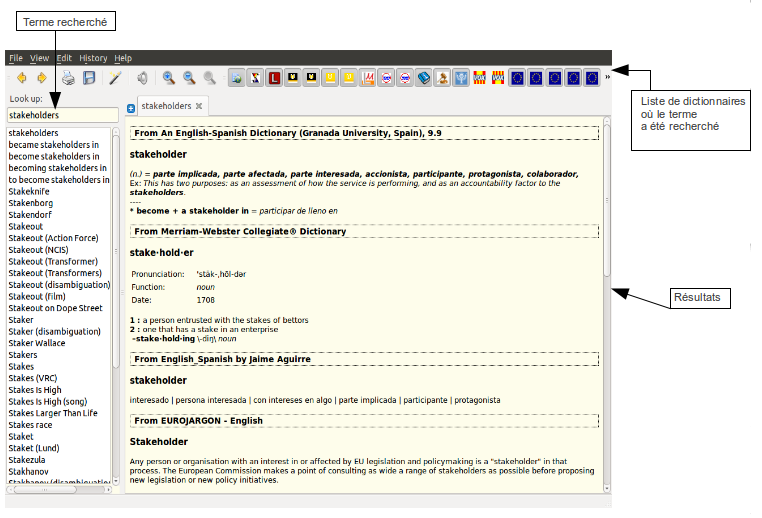762x518 pixels.
Task: Select the colorful S dictionary icon
Action: click(255, 78)
